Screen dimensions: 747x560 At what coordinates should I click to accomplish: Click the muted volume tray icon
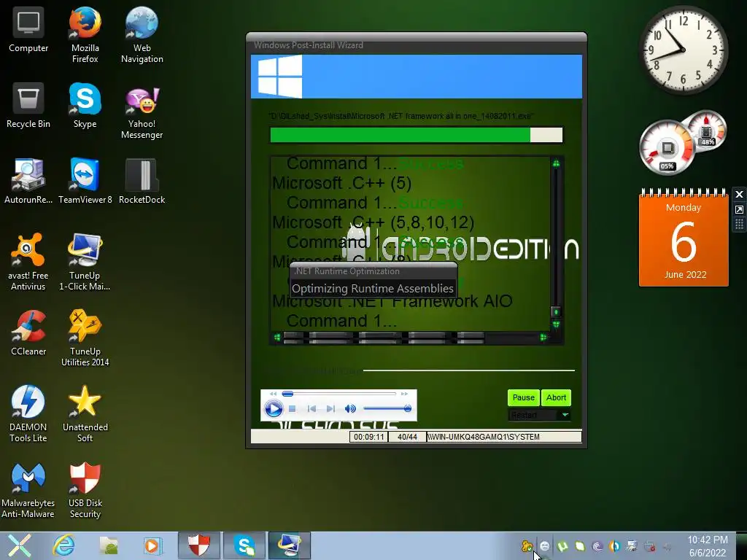pos(667,547)
